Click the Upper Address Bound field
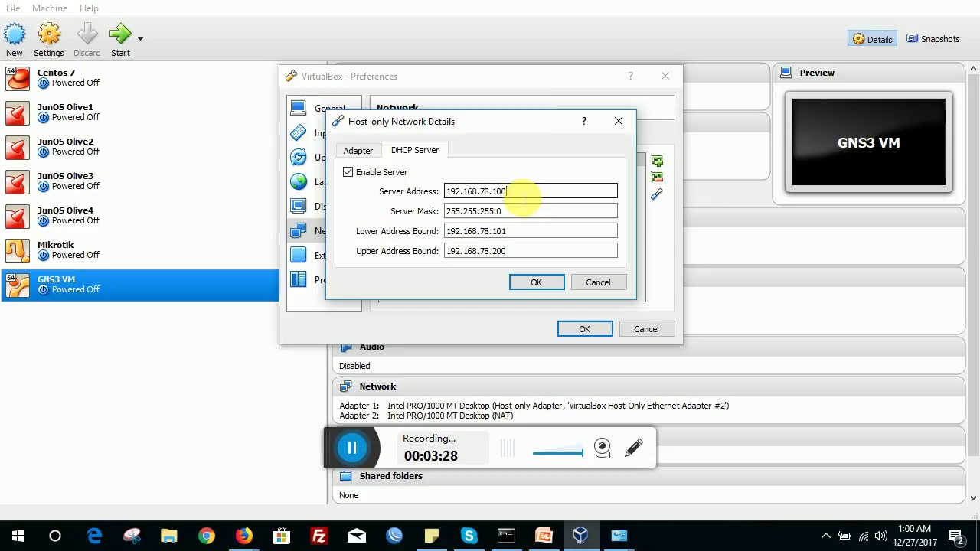 pyautogui.click(x=531, y=251)
